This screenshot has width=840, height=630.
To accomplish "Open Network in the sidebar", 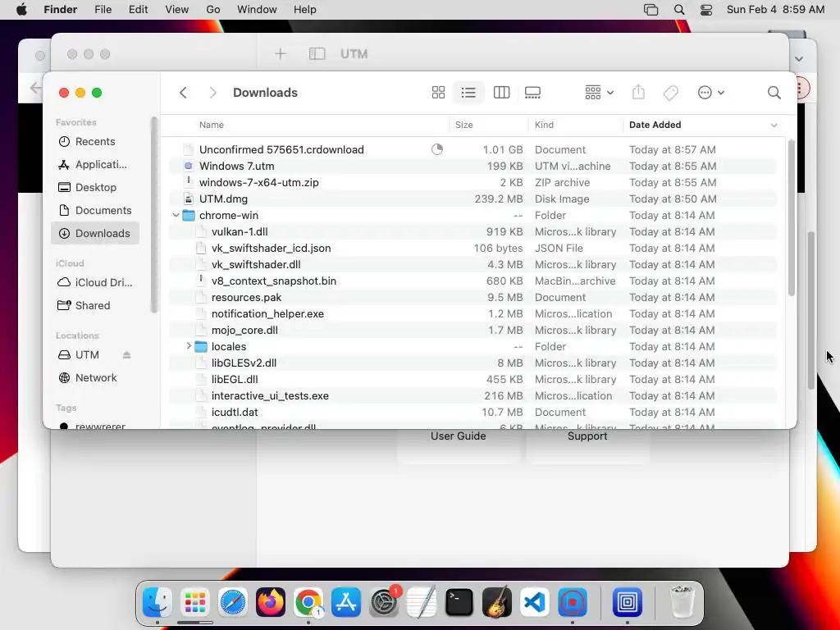I will pyautogui.click(x=95, y=377).
